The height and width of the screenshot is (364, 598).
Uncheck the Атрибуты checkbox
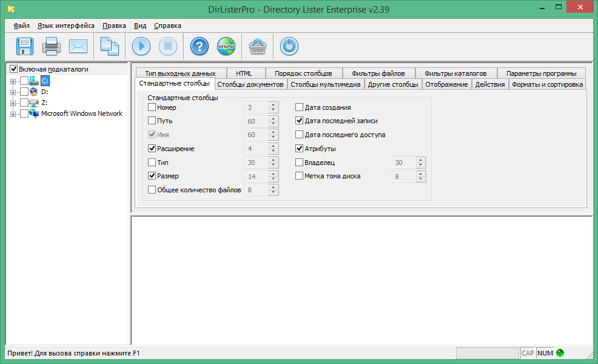(x=300, y=149)
